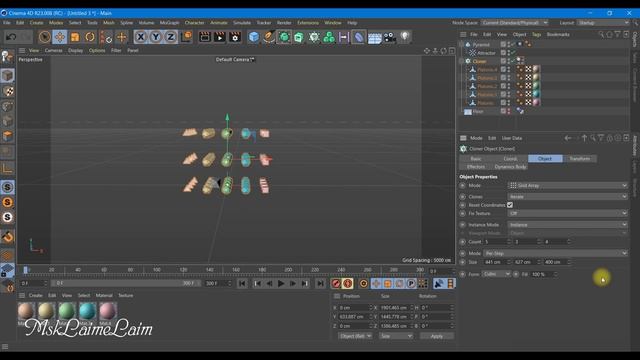Click the Floor environment toolbar icon
The image size is (640, 360).
[x=374, y=38]
